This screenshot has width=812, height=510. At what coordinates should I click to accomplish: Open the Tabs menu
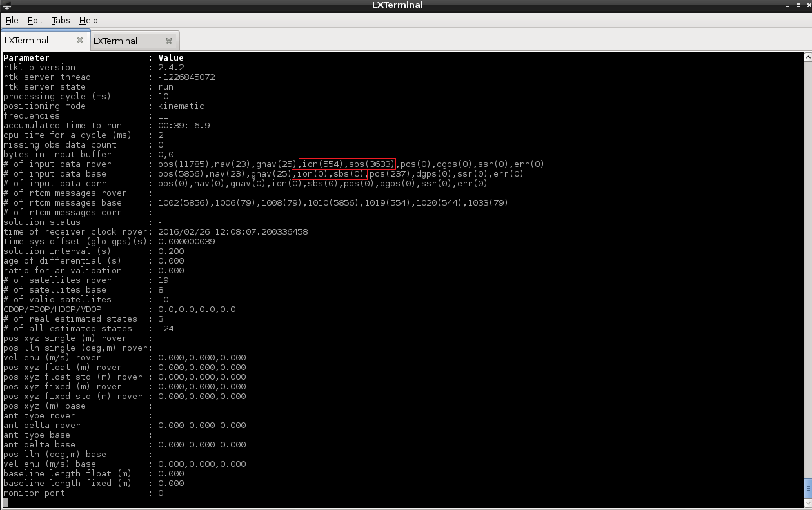tap(61, 20)
